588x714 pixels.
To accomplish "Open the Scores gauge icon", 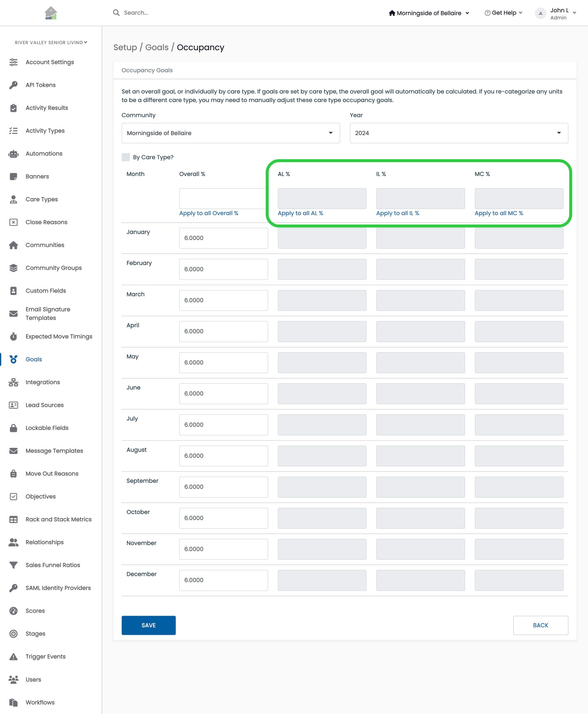I will [13, 611].
